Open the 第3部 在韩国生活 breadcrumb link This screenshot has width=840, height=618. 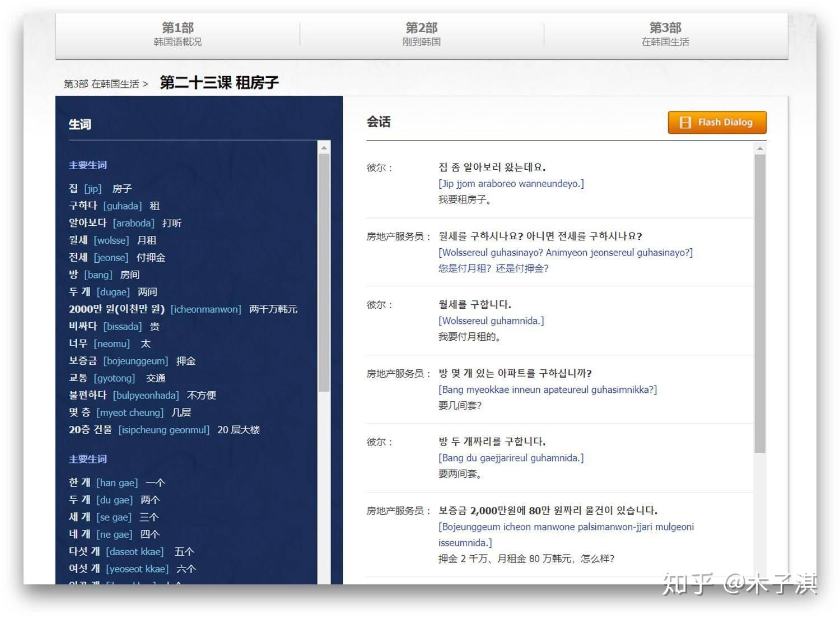click(102, 83)
